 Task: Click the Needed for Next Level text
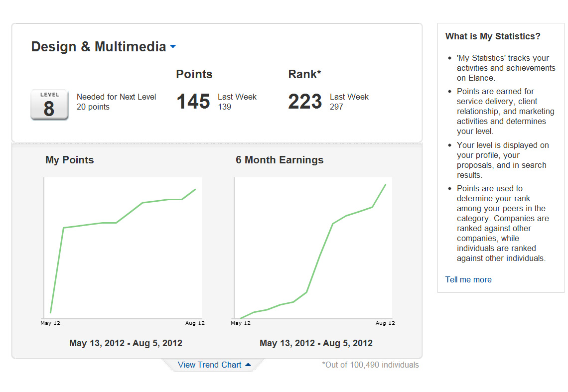[116, 97]
